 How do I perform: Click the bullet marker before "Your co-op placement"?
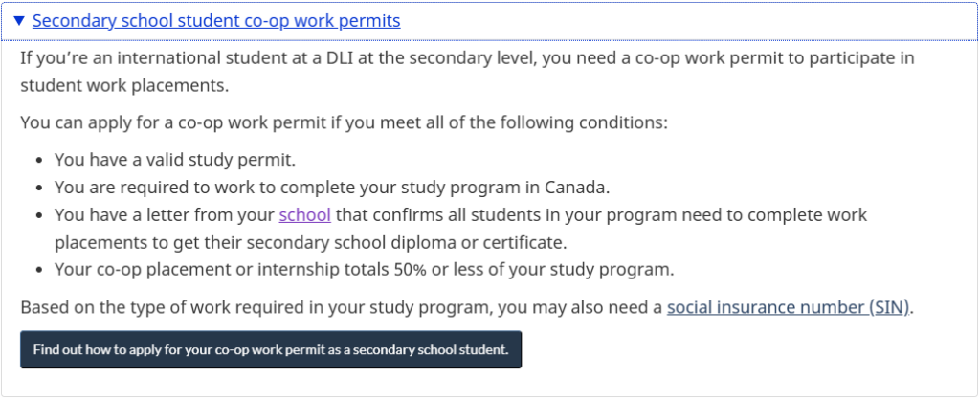coord(38,267)
